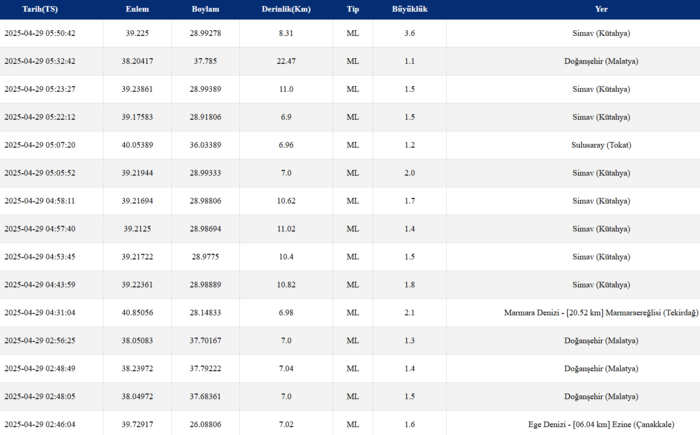Select depth value 10.82

pyautogui.click(x=286, y=284)
